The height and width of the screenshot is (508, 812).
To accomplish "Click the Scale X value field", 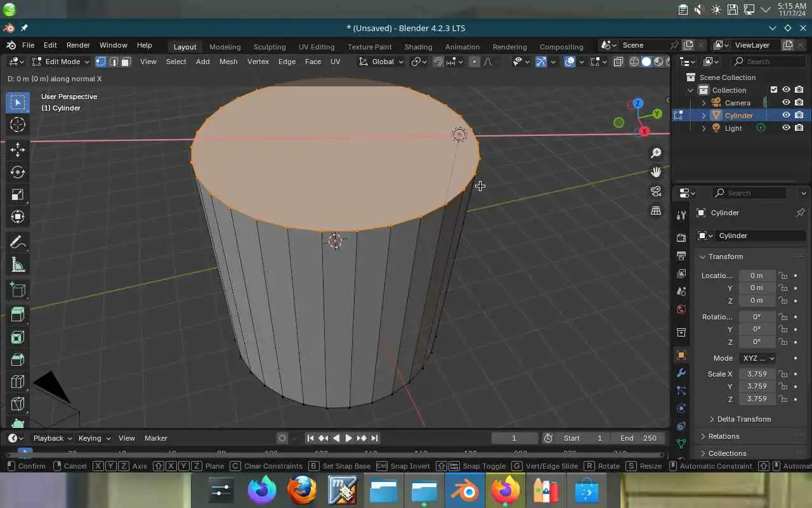I will tap(757, 374).
